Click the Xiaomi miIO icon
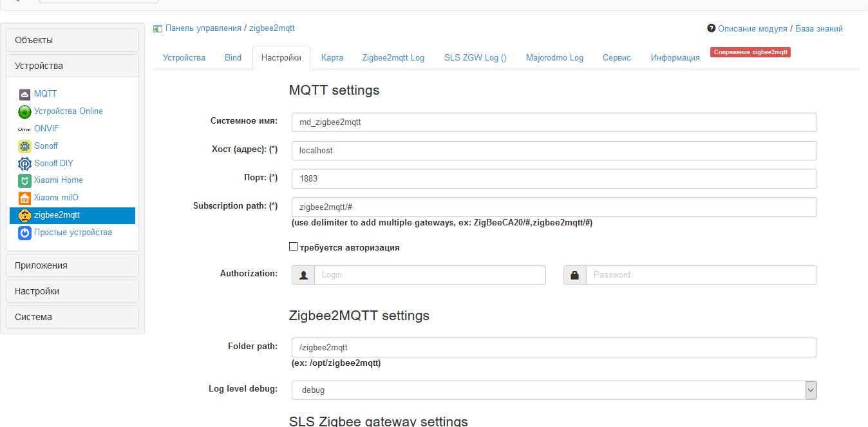Viewport: 868px width, 427px height. (24, 198)
